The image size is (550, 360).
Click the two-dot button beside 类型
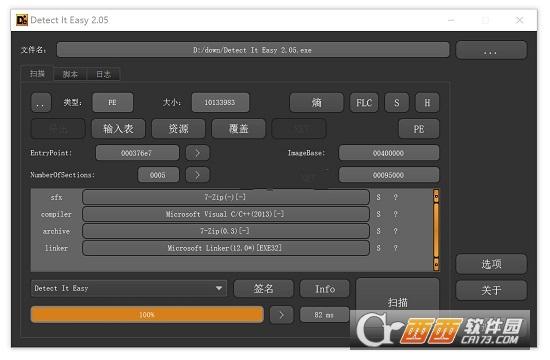(41, 103)
